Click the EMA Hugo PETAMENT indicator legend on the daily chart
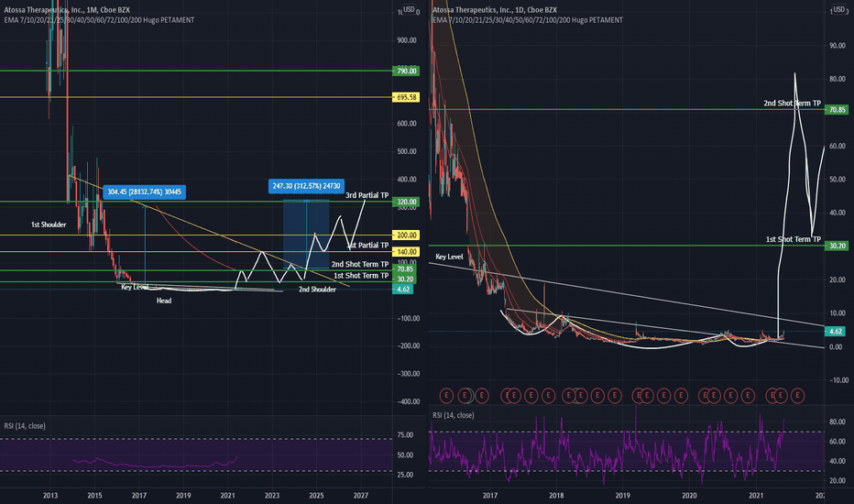This screenshot has height=504, width=854. [528, 20]
